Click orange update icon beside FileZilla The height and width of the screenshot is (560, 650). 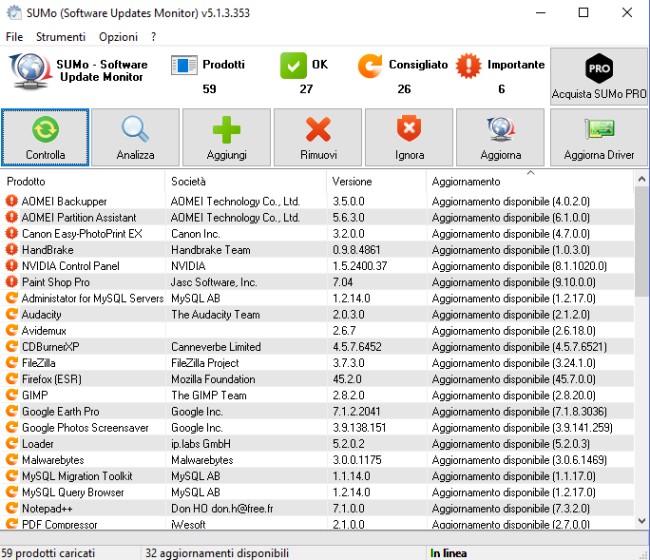pos(12,363)
